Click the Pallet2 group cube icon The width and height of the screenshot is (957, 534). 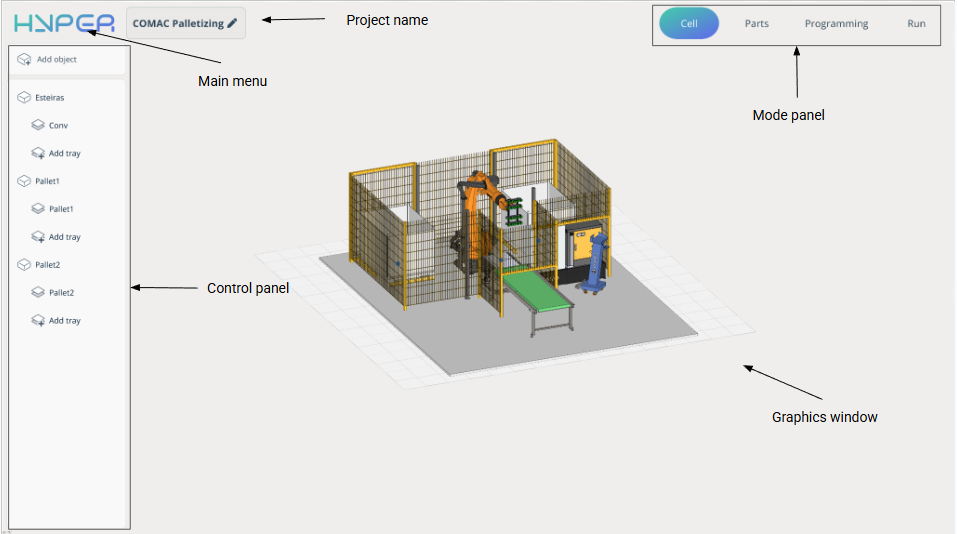click(24, 265)
